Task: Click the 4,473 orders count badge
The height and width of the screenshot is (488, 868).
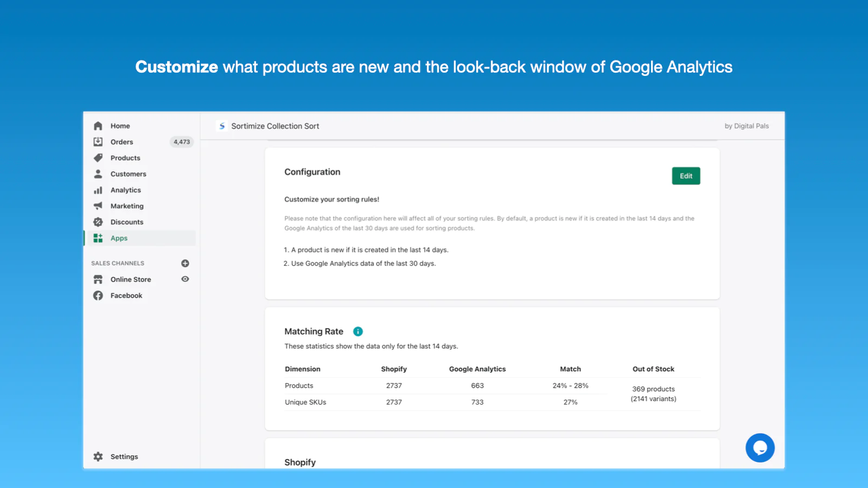Action: 182,142
